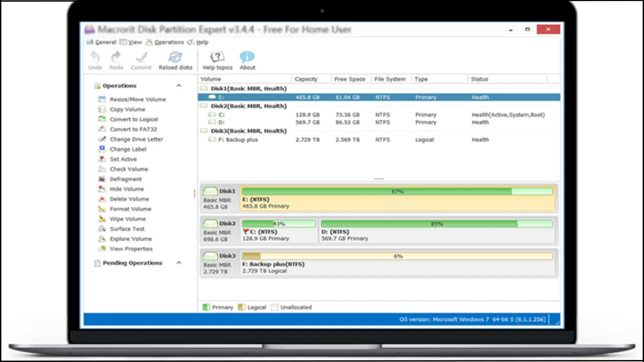
Task: Open the View menu
Action: (x=131, y=42)
